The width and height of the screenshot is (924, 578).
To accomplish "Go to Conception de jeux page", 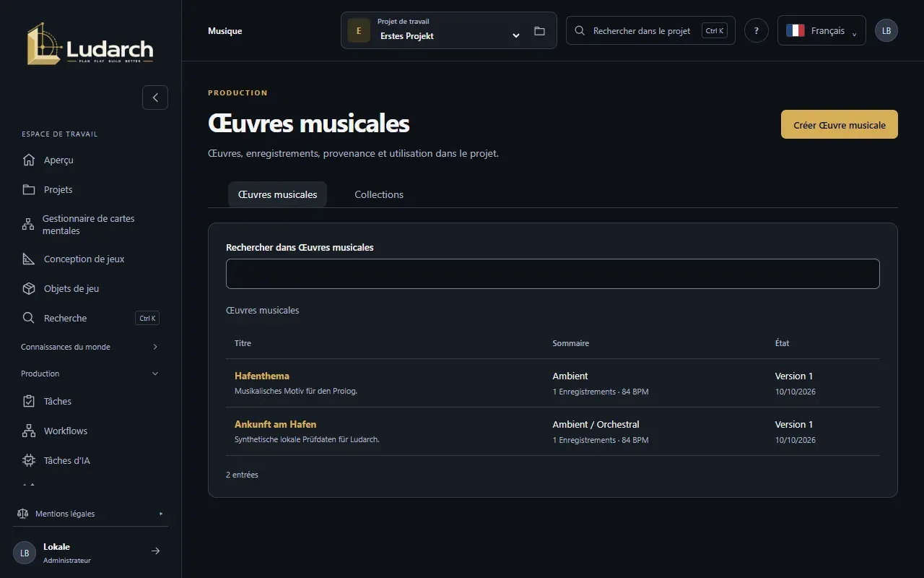I will click(x=90, y=259).
